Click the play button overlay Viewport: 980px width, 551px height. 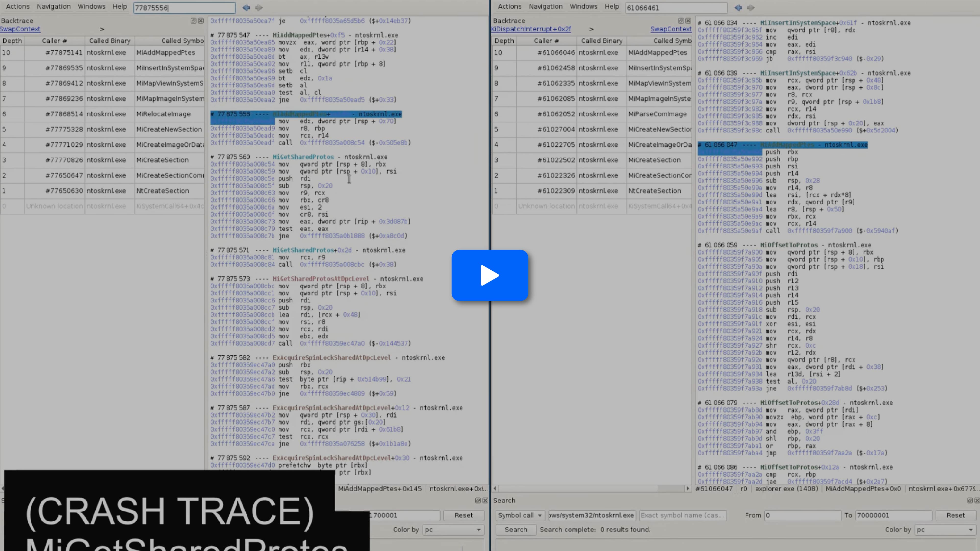(490, 275)
